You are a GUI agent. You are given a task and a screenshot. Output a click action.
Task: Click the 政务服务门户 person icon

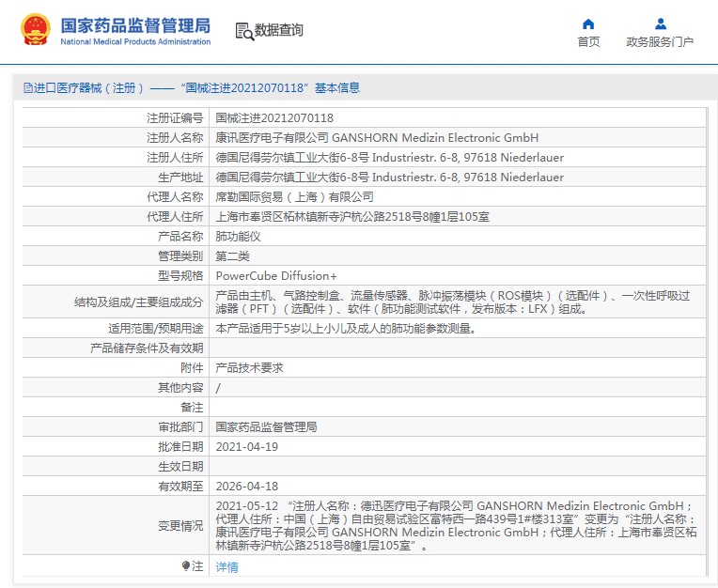(x=660, y=24)
